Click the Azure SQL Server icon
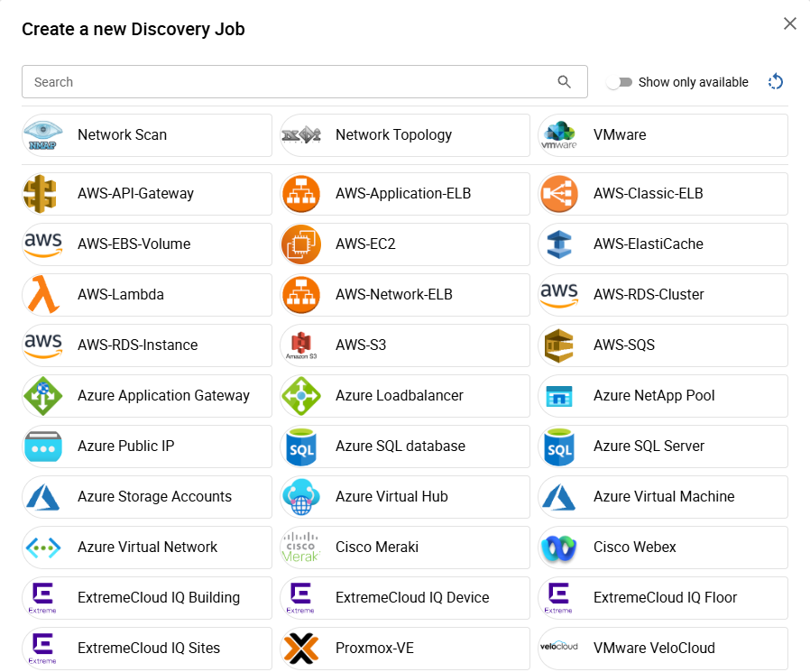Screen dimensions: 810x672 [559, 446]
